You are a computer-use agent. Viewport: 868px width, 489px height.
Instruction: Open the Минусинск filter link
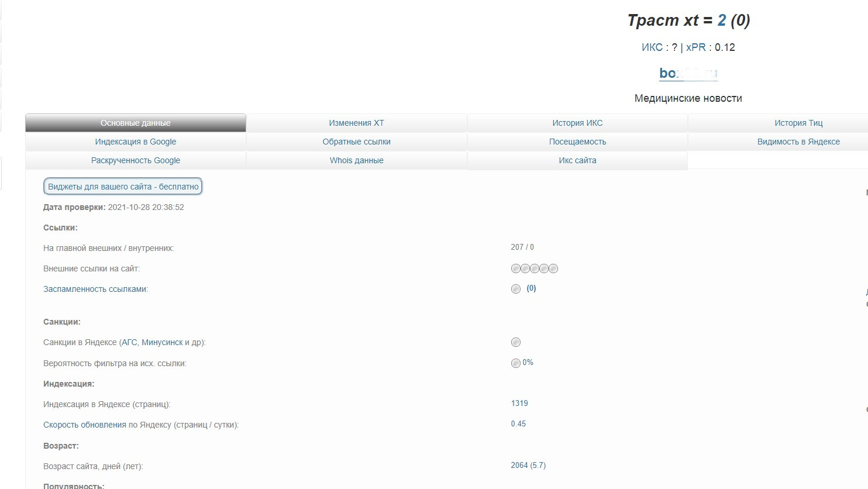click(162, 342)
